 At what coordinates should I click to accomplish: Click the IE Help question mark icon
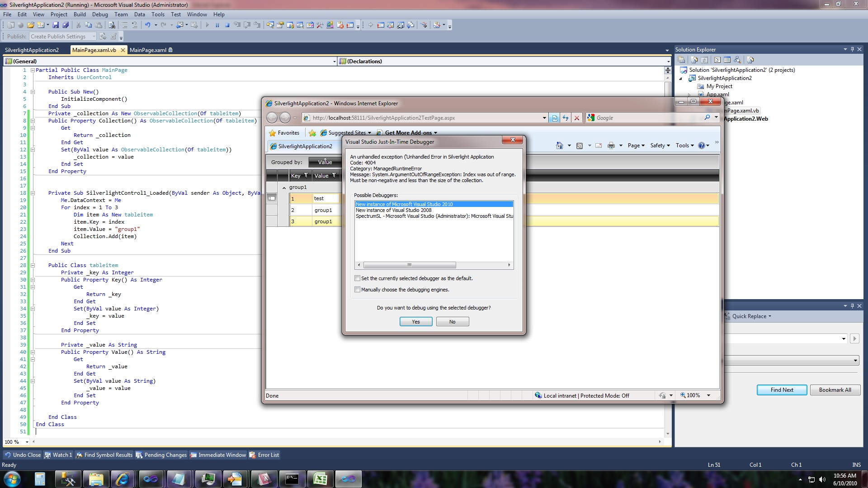(x=701, y=145)
